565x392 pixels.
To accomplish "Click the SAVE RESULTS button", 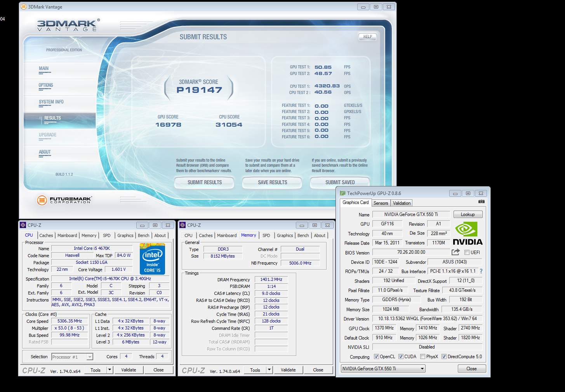I will [272, 182].
